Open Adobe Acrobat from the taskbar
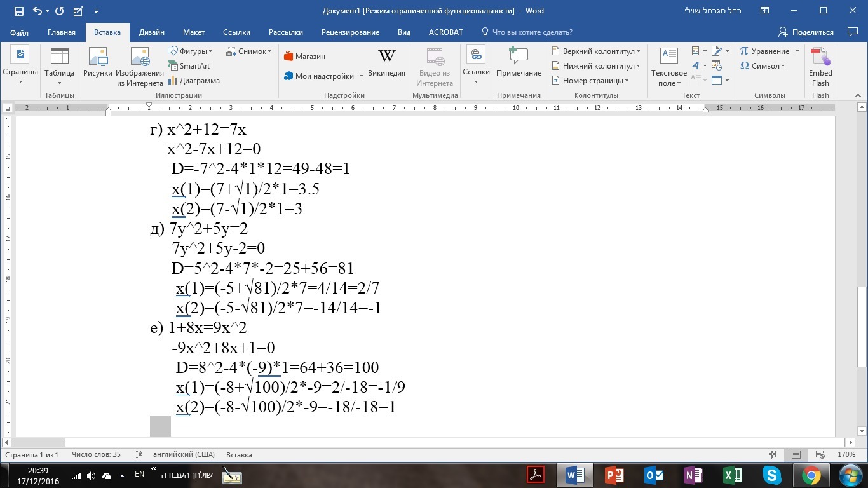This screenshot has height=488, width=868. coord(536,475)
